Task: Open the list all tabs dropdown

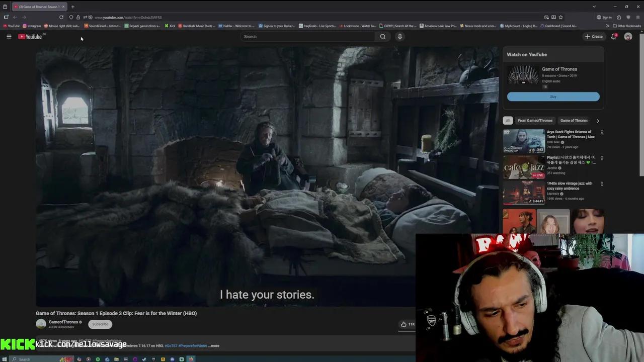Action: [x=594, y=7]
